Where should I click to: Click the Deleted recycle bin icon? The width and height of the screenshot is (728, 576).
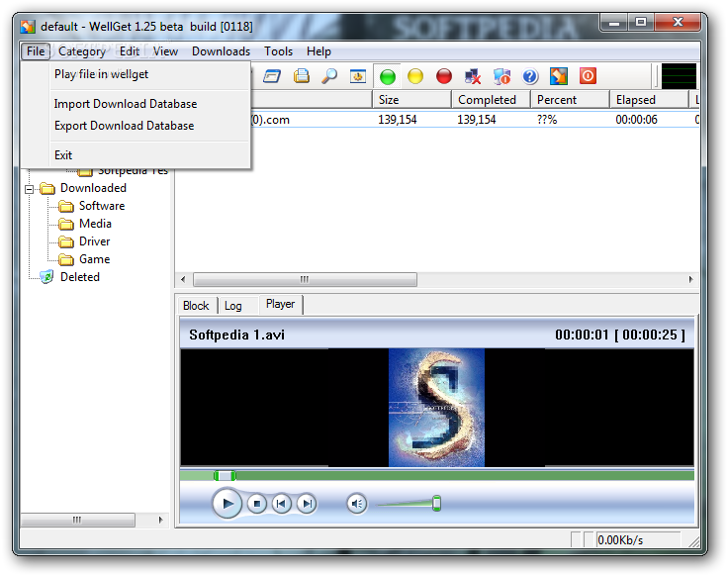click(x=46, y=277)
